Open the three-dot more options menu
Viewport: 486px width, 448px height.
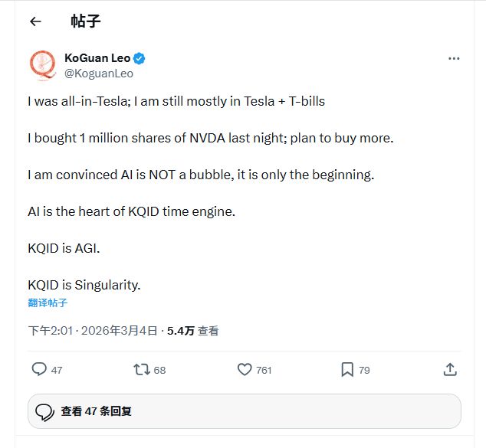(x=454, y=59)
